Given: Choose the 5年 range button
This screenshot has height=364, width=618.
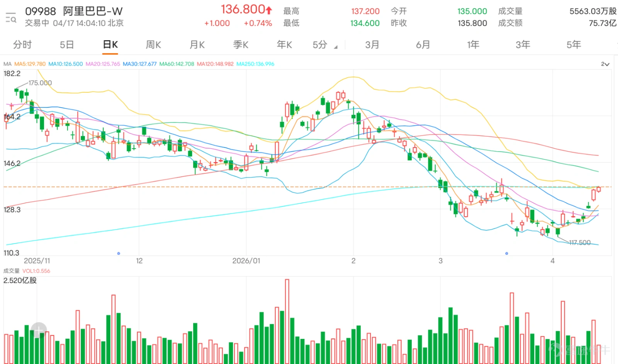Looking at the screenshot, I should (x=574, y=45).
